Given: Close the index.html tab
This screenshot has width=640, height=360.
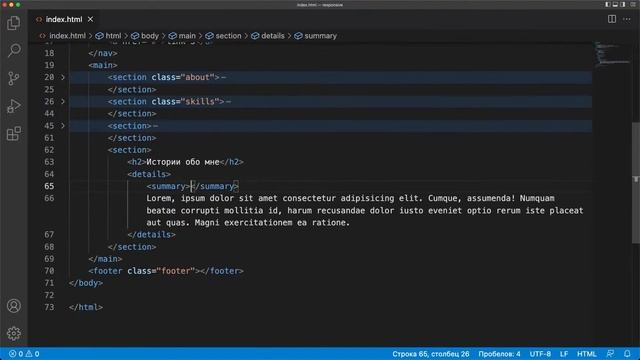Looking at the screenshot, I should pos(90,19).
